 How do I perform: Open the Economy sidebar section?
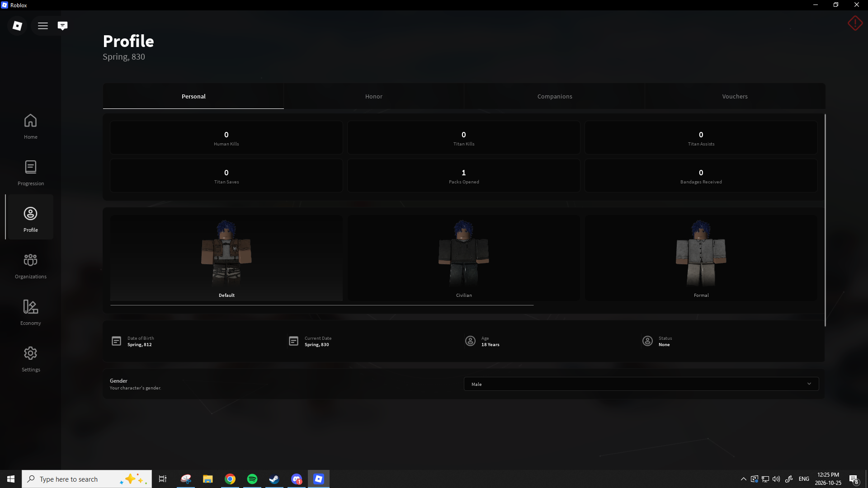tap(30, 313)
